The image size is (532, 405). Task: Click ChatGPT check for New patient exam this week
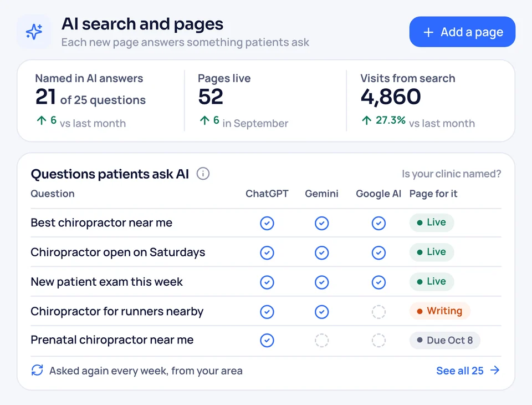tap(267, 282)
